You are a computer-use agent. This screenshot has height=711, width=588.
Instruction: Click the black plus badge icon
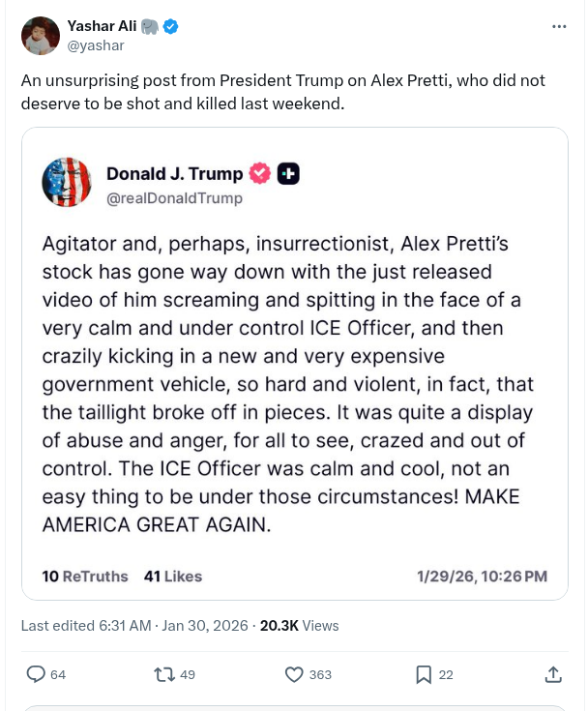tap(288, 174)
